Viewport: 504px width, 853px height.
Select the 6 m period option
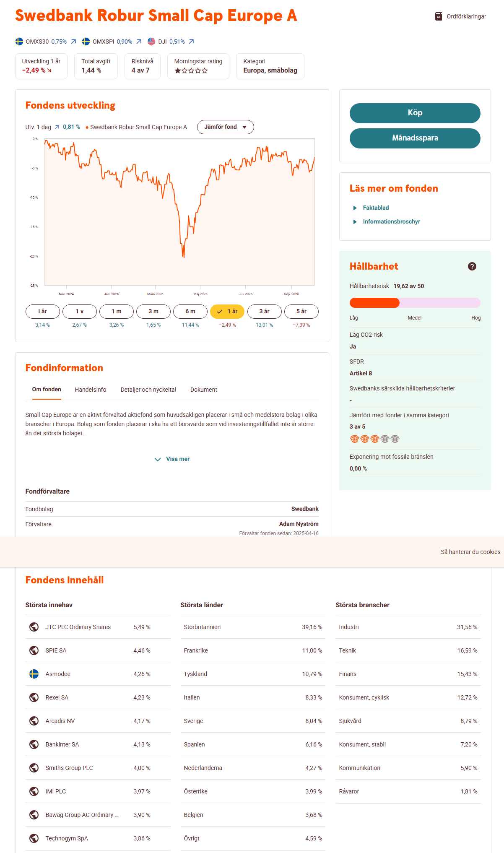(190, 312)
